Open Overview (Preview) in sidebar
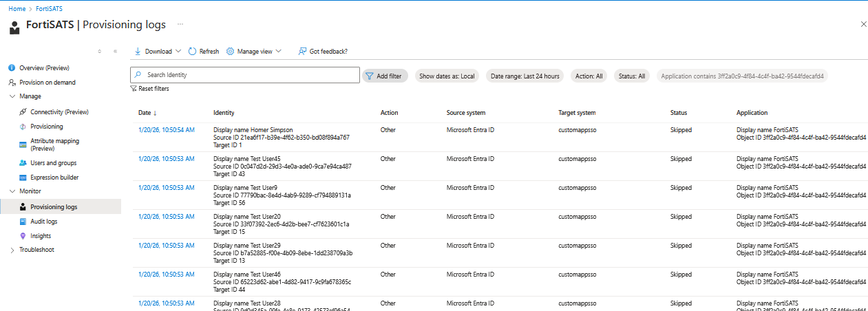This screenshot has width=868, height=311. [x=44, y=68]
